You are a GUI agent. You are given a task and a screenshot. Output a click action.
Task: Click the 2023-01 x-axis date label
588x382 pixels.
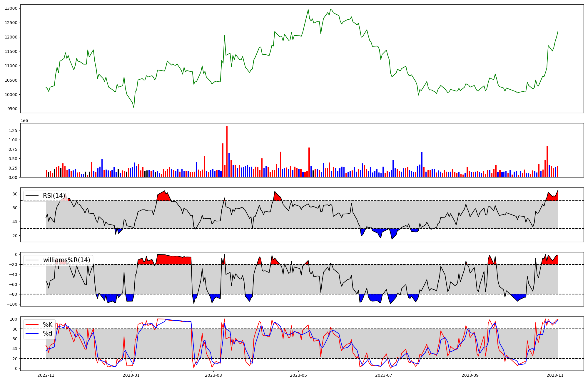pos(131,375)
